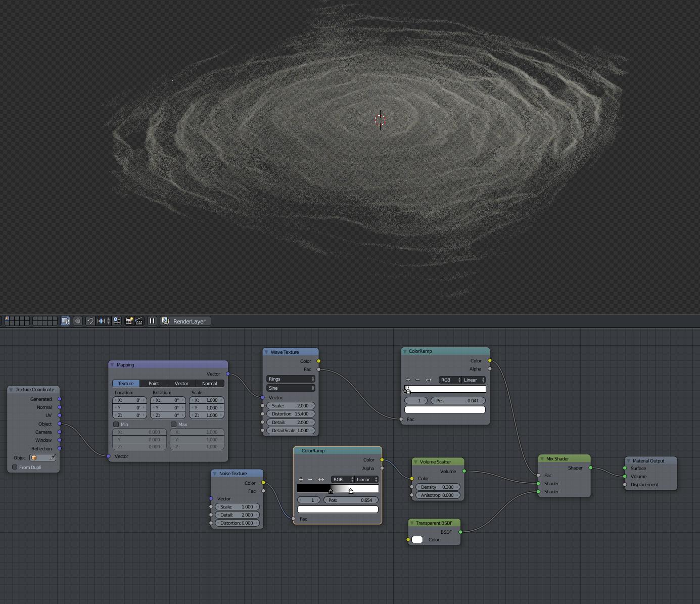Click the Pos 0.041 field in upper ColorRamp
The height and width of the screenshot is (604, 700).
click(458, 401)
